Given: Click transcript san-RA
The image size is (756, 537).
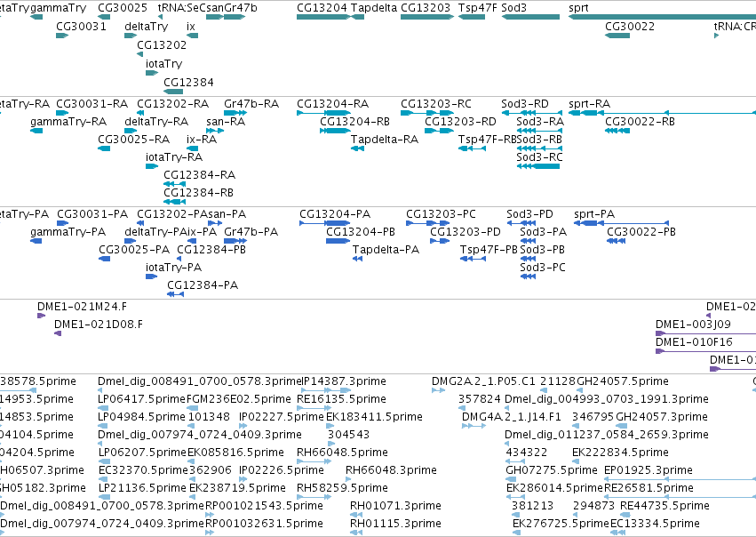Looking at the screenshot, I should [x=226, y=122].
